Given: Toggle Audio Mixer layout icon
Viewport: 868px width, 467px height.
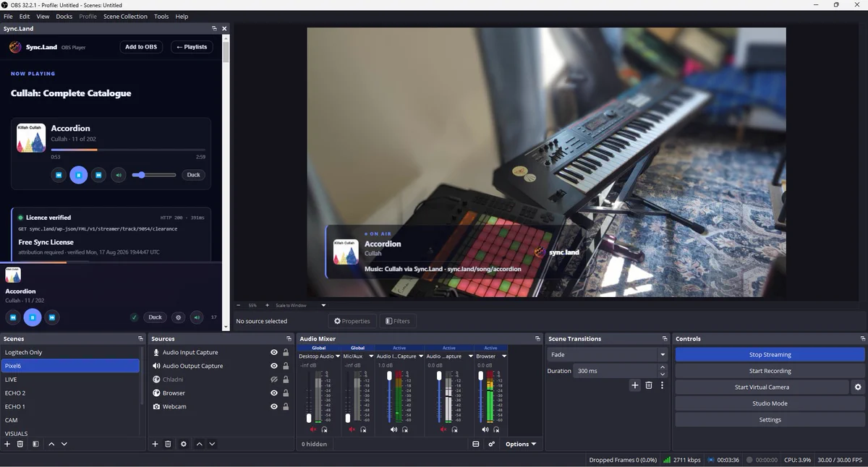Looking at the screenshot, I should 476,444.
